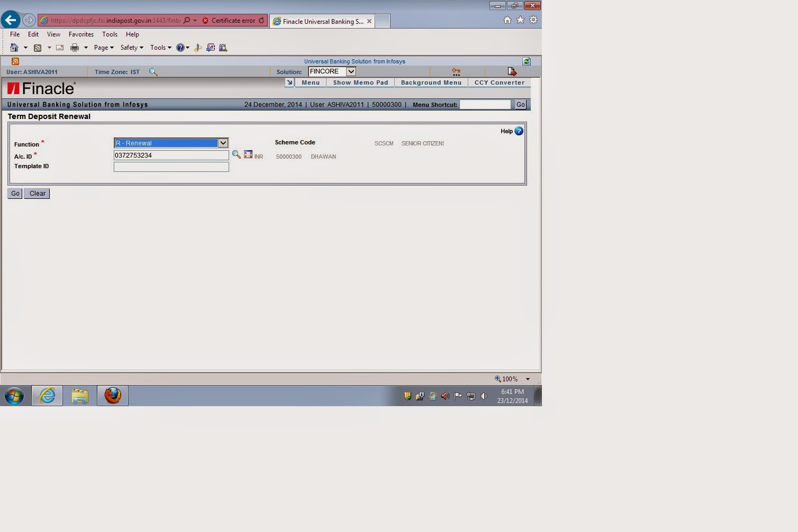Image resolution: width=798 pixels, height=532 pixels.
Task: Click the Show Memo Pad menu option
Action: coord(360,82)
